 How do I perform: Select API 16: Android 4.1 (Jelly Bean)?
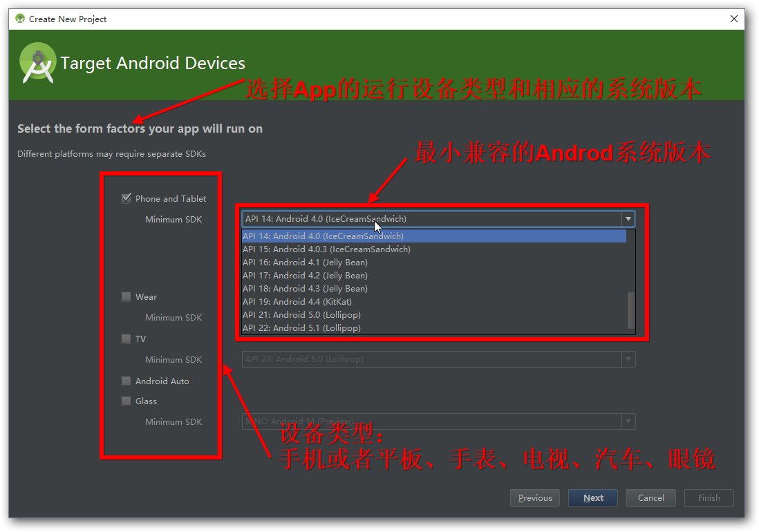click(434, 262)
